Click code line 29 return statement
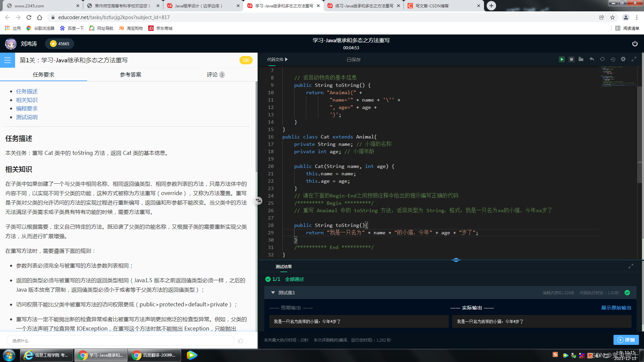 [392, 233]
